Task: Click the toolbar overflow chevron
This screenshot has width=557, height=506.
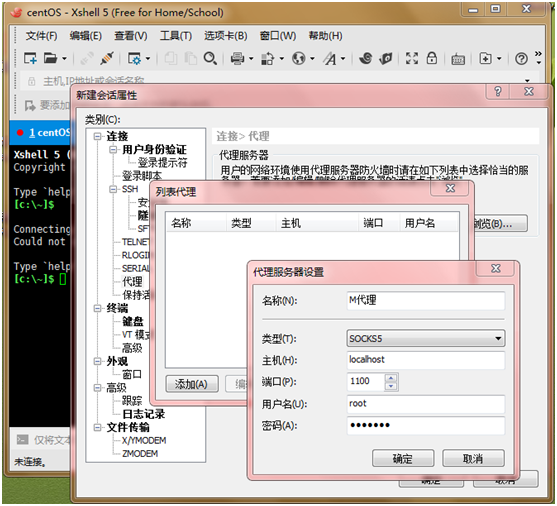Action: tap(539, 57)
